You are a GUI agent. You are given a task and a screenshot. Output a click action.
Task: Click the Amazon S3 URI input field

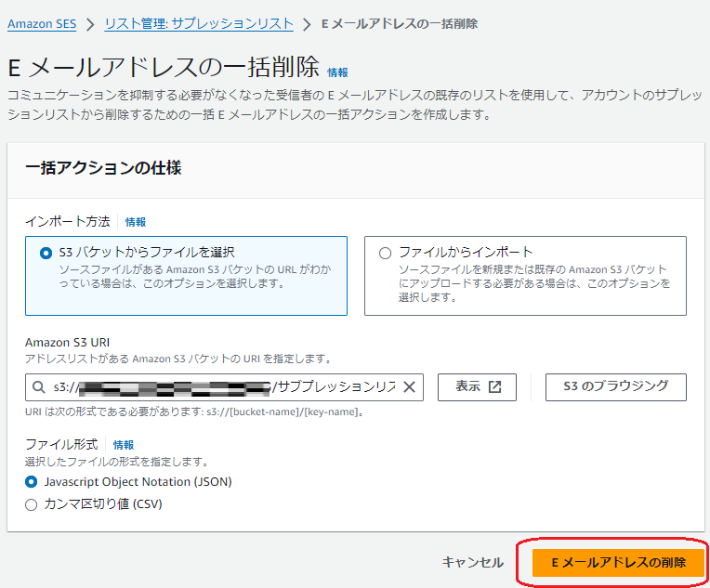click(224, 387)
